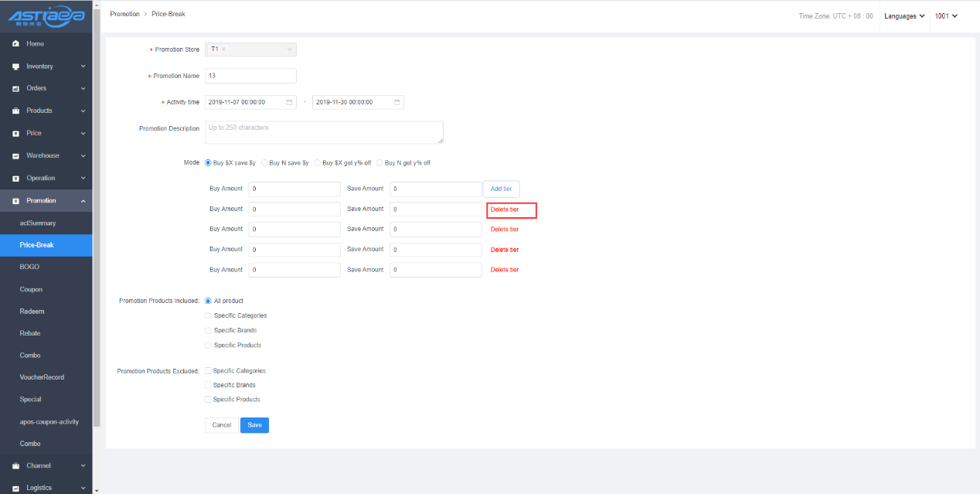The width and height of the screenshot is (980, 494).
Task: Open start date calendar icon
Action: click(290, 102)
